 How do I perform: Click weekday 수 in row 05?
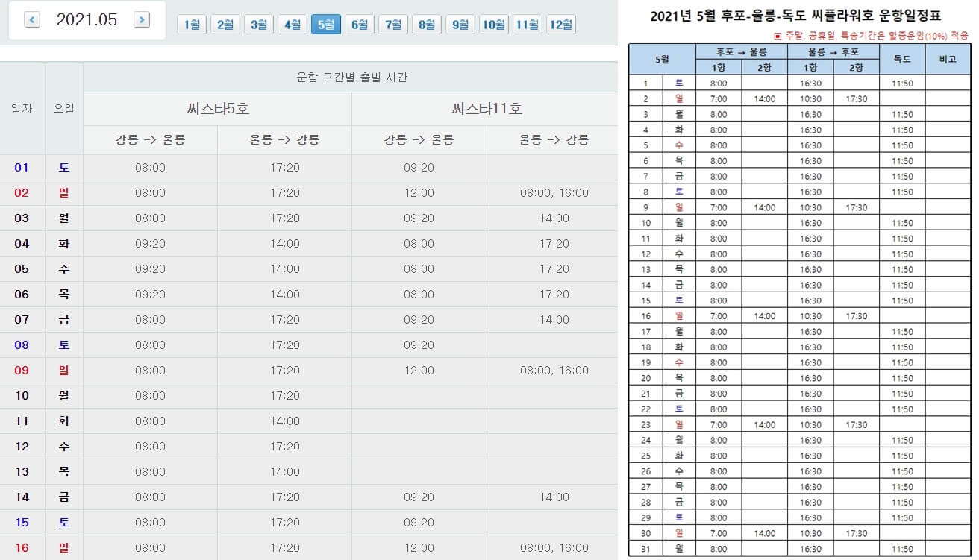point(64,269)
